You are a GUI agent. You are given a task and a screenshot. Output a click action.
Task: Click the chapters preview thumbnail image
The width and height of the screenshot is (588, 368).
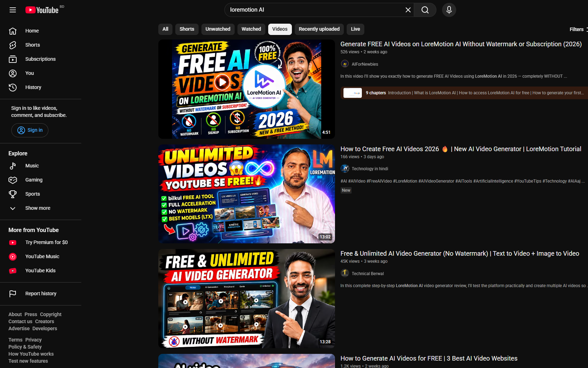point(353,93)
